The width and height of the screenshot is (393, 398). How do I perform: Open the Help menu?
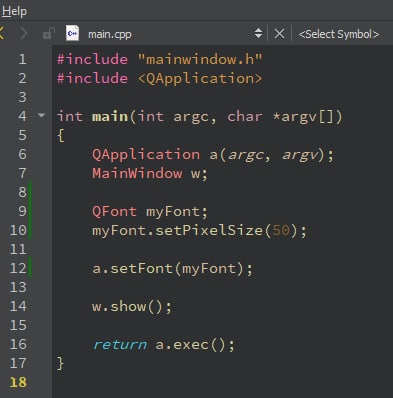coord(14,11)
